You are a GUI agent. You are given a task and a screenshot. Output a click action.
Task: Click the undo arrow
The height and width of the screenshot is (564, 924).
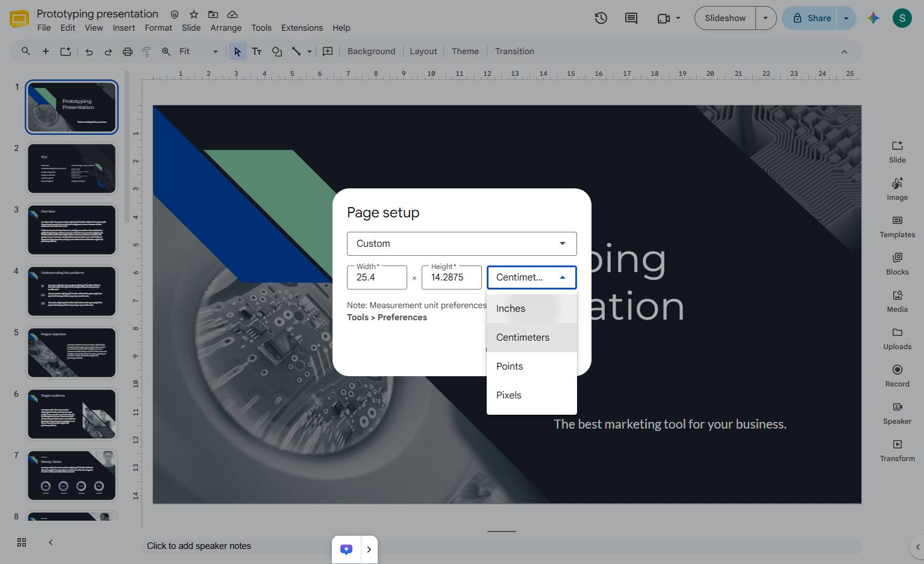point(89,52)
